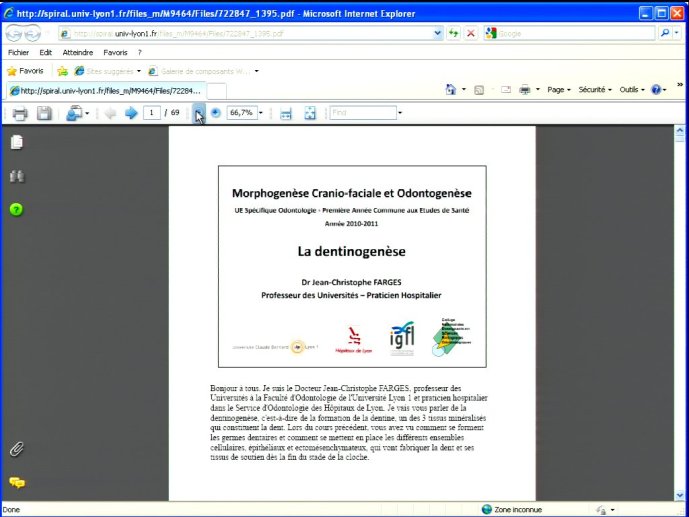
Task: Click the Zone inconnue status entry
Action: tap(512, 510)
